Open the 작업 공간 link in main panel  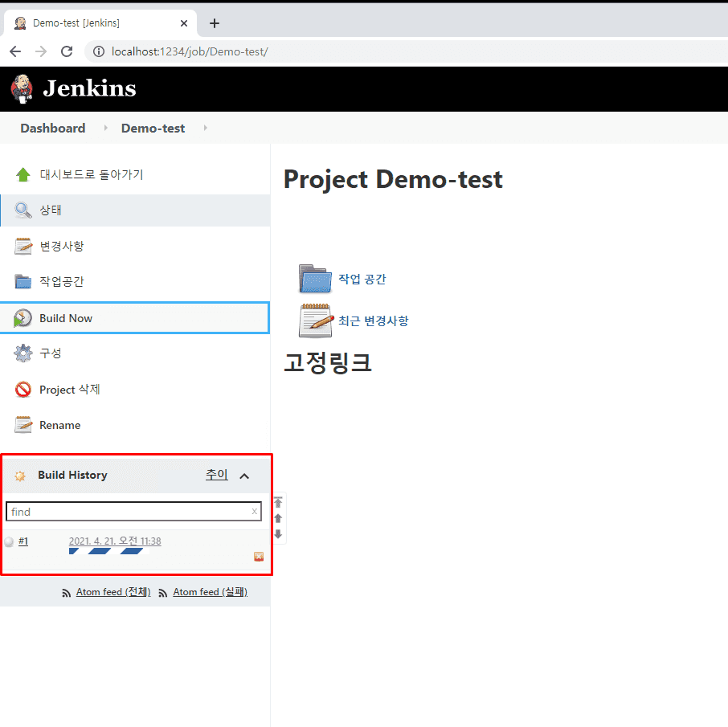pyautogui.click(x=362, y=279)
